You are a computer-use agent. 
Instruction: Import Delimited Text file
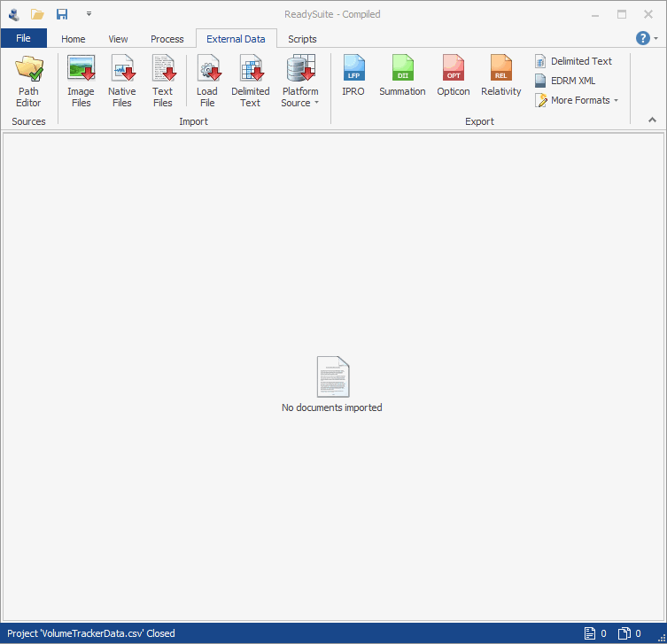[x=251, y=81]
